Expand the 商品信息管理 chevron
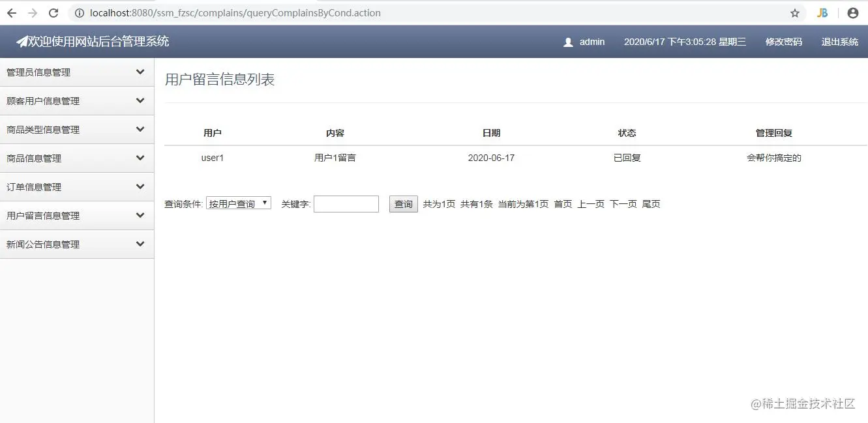This screenshot has height=423, width=868. [140, 158]
